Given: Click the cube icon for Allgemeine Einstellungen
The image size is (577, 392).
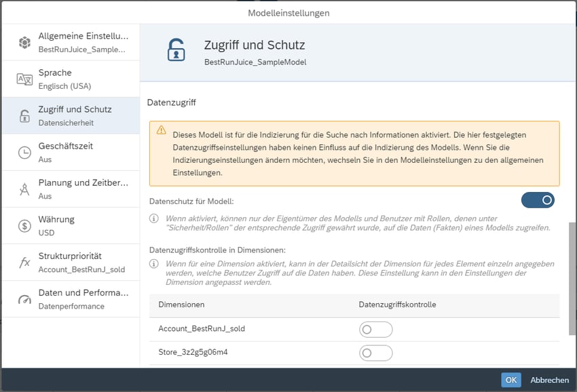Looking at the screenshot, I should [x=24, y=43].
